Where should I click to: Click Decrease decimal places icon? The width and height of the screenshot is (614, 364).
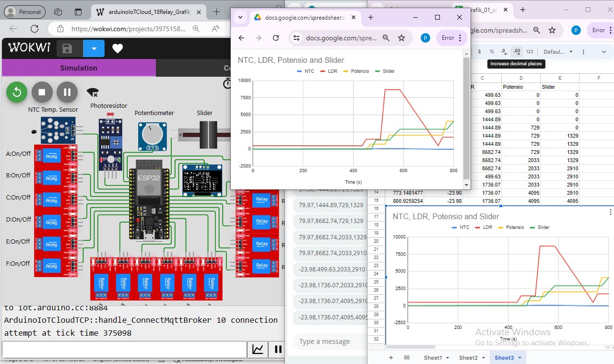(504, 52)
